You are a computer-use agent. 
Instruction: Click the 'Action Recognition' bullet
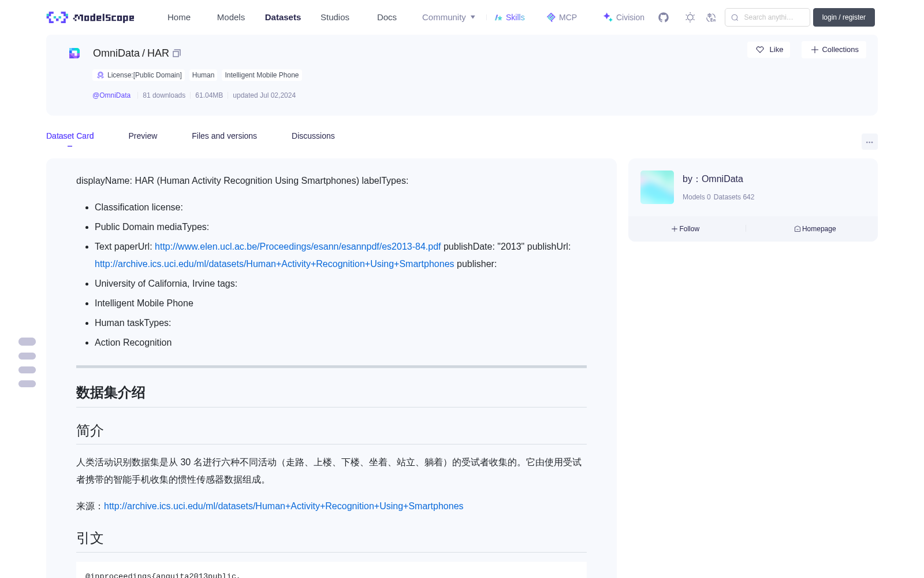133,342
